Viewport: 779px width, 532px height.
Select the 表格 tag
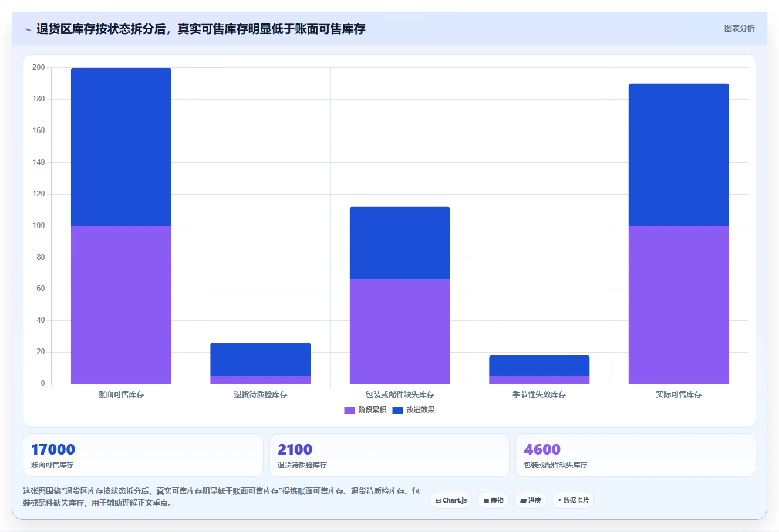pos(493,500)
